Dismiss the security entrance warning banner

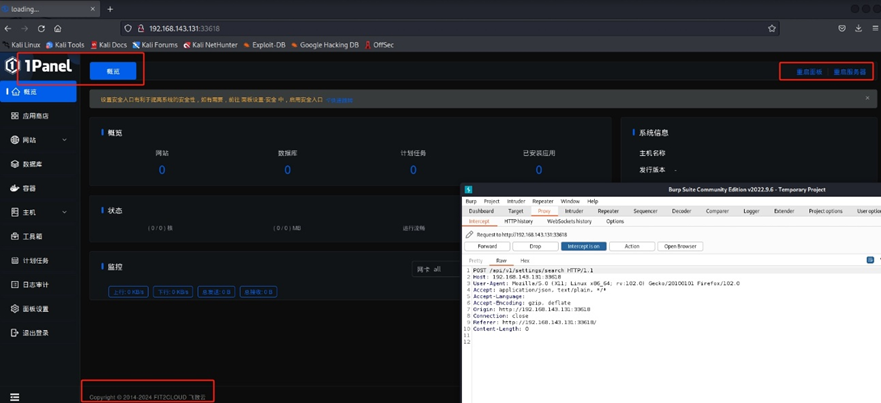[x=867, y=99]
